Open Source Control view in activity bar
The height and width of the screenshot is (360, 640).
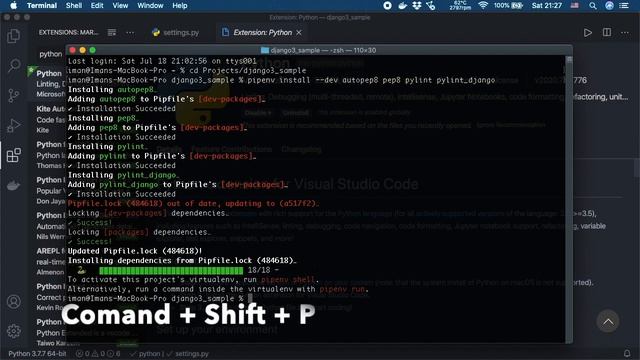point(13,96)
